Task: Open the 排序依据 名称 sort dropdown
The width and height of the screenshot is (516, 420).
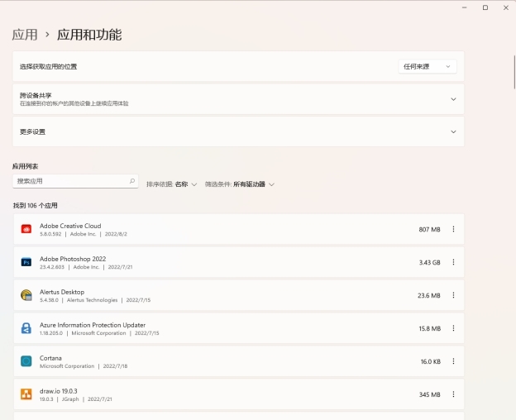Action: point(171,184)
